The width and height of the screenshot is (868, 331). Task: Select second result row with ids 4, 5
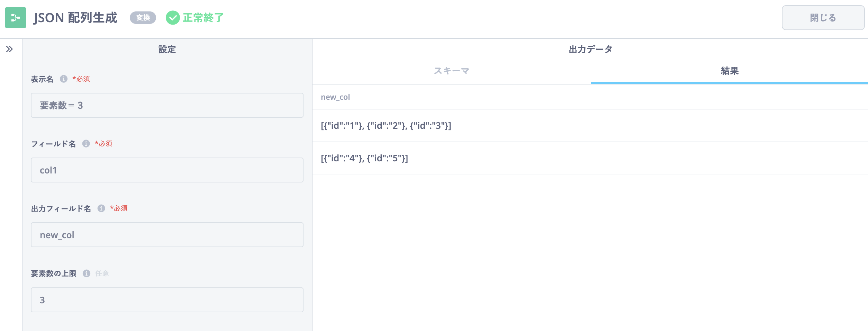(x=364, y=158)
